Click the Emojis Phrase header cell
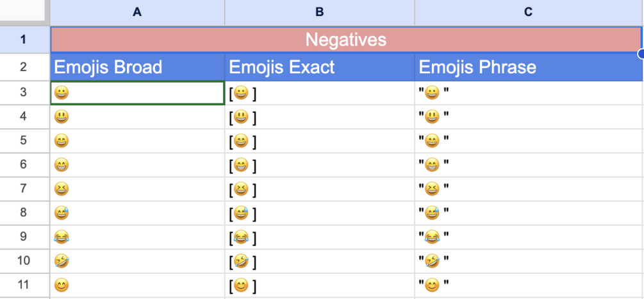Image resolution: width=644 pixels, height=299 pixels. tap(528, 67)
